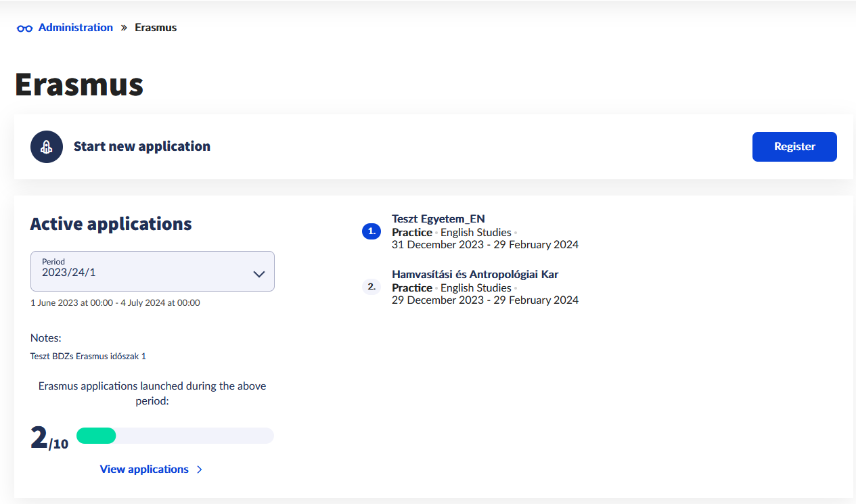Open the Period 2023/24/1 dropdown

click(142, 271)
